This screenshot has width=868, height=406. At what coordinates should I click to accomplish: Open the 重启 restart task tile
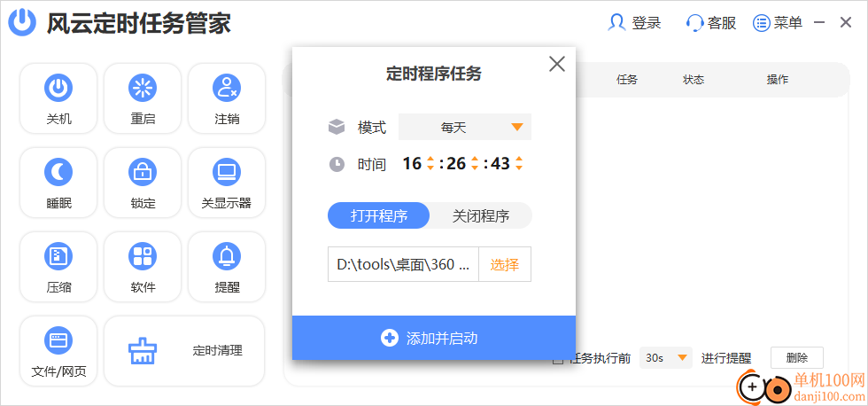(143, 98)
